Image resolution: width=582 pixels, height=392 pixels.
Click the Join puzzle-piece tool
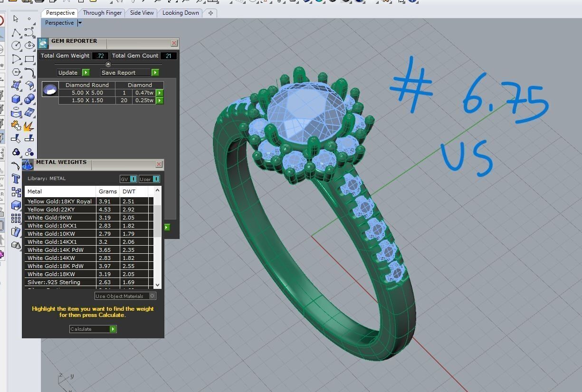pos(16,126)
